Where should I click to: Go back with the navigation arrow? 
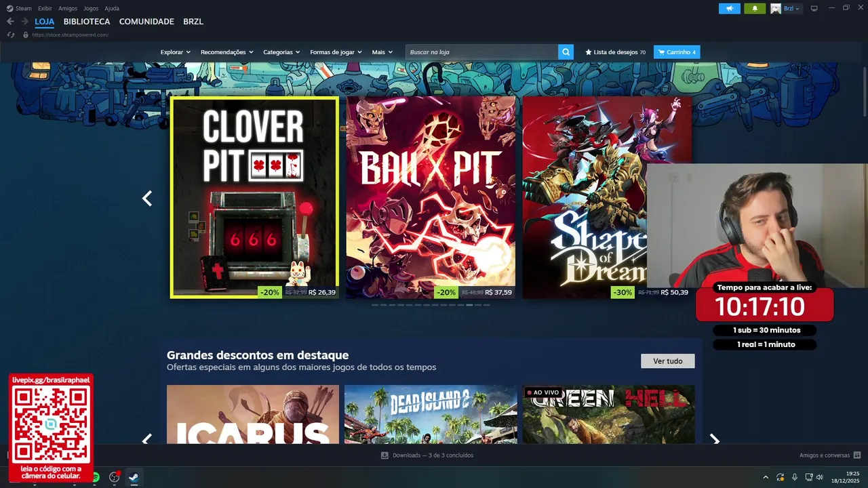[x=10, y=22]
